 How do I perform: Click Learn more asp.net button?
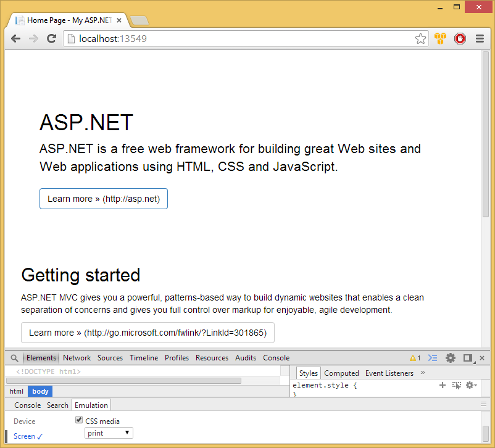(x=104, y=199)
